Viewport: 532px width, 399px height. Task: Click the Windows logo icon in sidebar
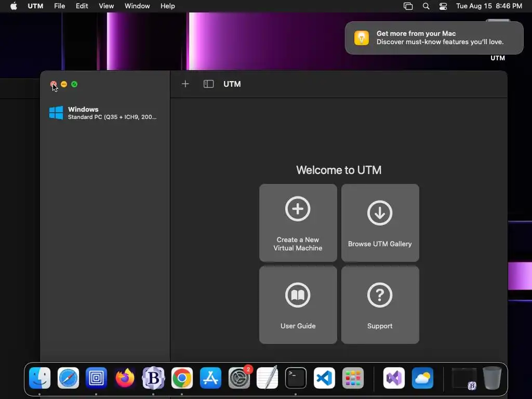[x=56, y=113]
